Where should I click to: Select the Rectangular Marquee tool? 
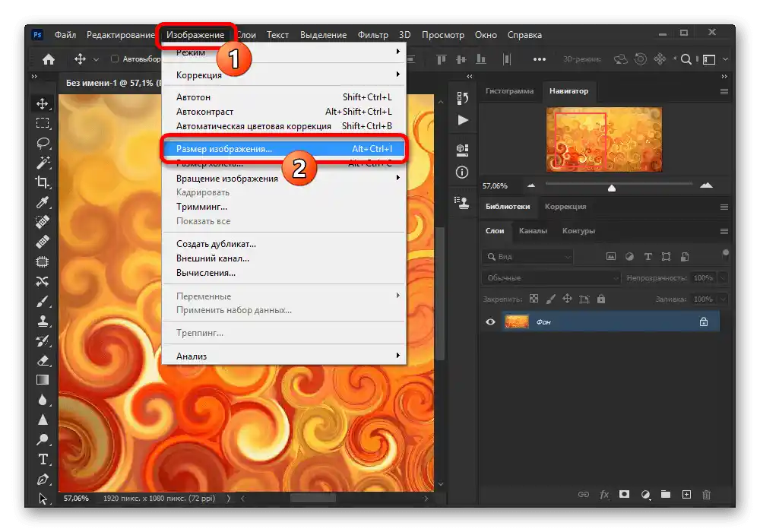point(42,123)
